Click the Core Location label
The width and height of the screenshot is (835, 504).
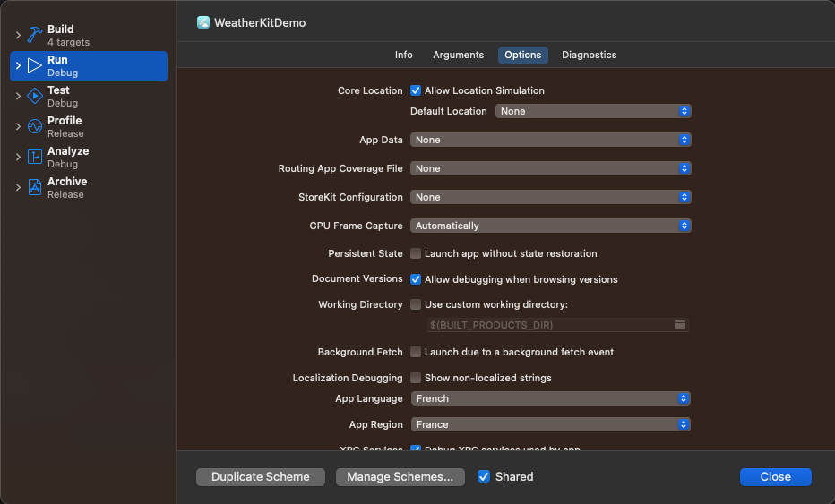(x=370, y=90)
